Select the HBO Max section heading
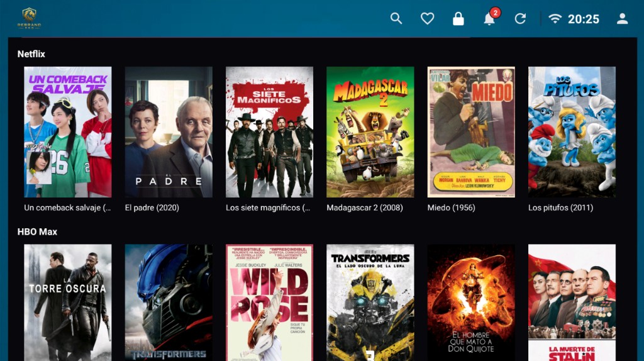 click(37, 231)
